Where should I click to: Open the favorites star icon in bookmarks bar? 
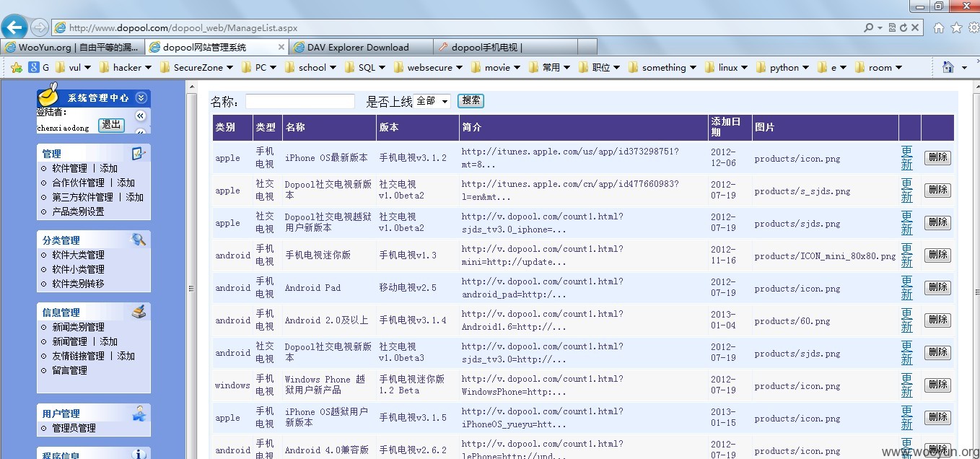pos(16,67)
